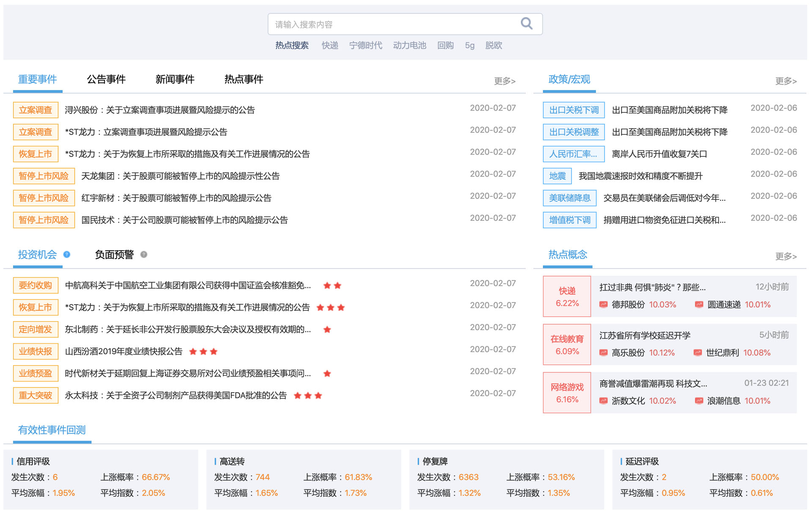The height and width of the screenshot is (513, 812).
Task: Click the red chart icon next to 浪潮信息
Action: pos(699,401)
